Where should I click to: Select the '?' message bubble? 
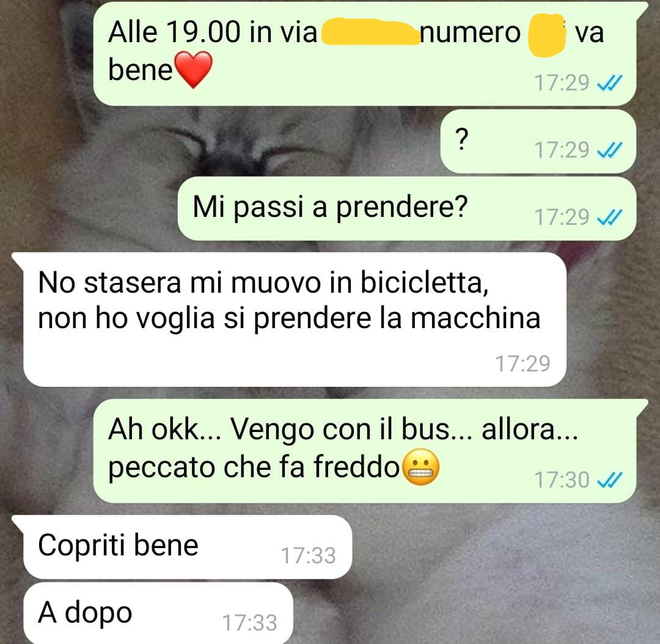pos(538,141)
